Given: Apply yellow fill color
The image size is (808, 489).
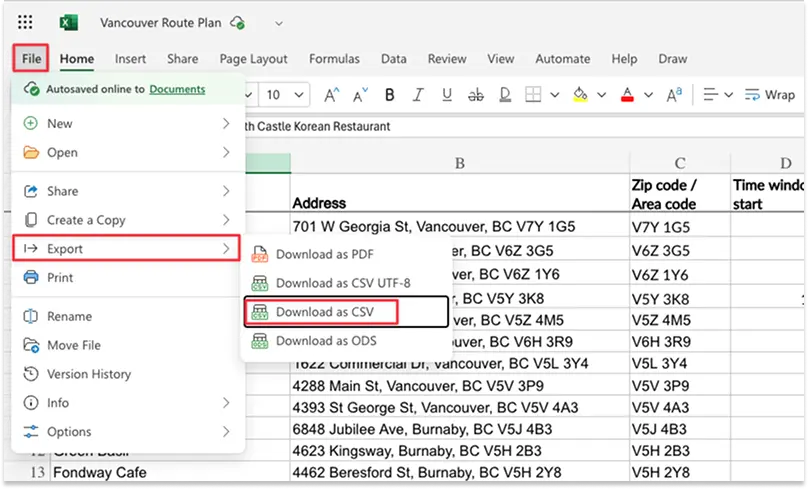Looking at the screenshot, I should point(580,95).
